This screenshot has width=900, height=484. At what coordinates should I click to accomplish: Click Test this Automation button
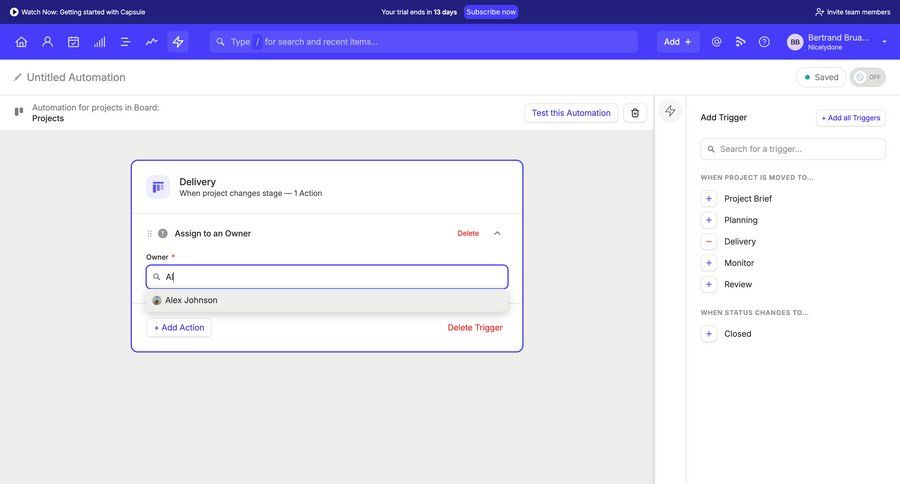point(571,113)
